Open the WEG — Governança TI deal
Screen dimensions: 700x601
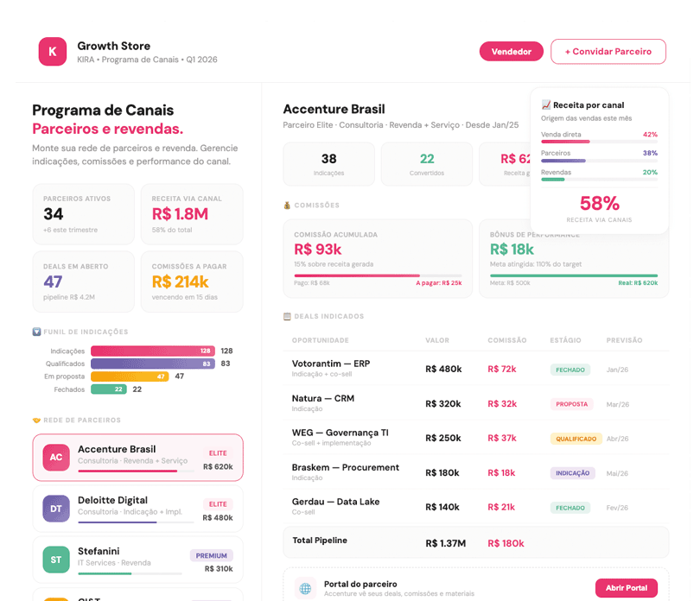[x=476, y=437]
